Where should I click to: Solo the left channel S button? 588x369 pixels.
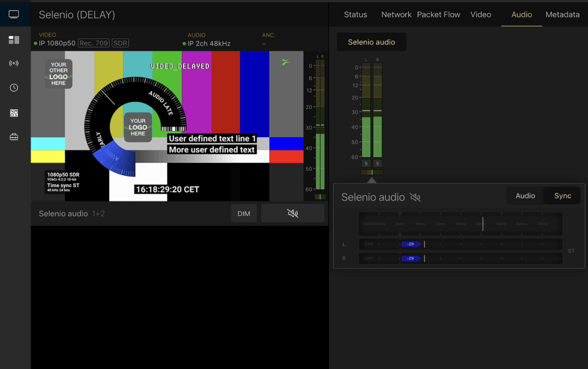[366, 164]
